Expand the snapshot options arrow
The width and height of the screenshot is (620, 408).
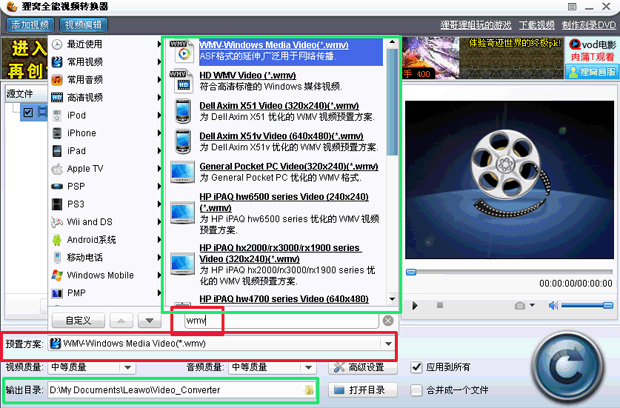pyautogui.click(x=532, y=305)
